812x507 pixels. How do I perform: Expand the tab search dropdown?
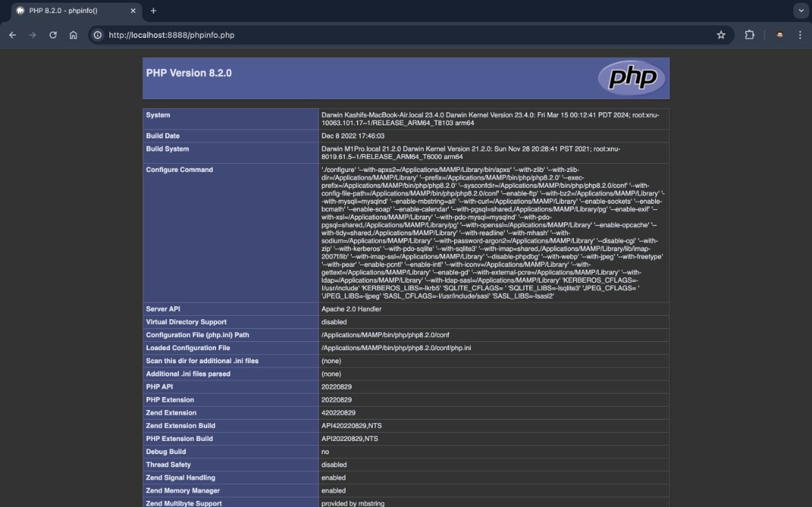pyautogui.click(x=800, y=11)
